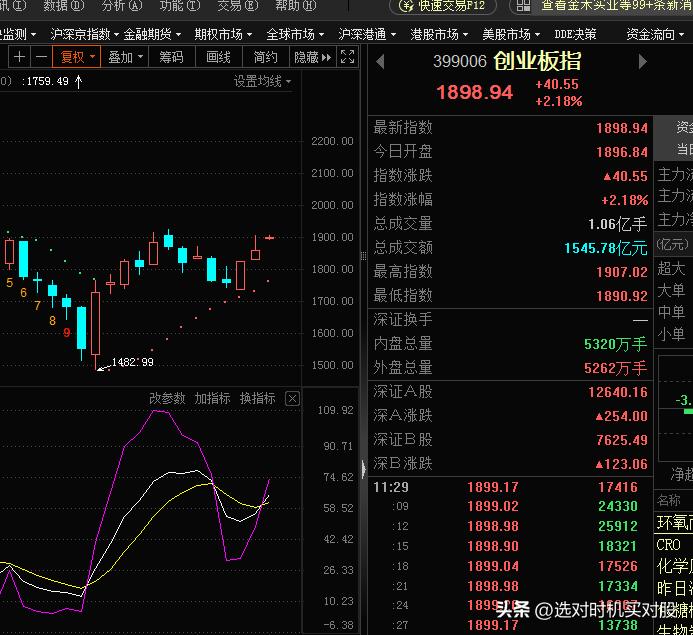693x635 pixels.
Task: Open the 数据(D) menu
Action: (64, 6)
